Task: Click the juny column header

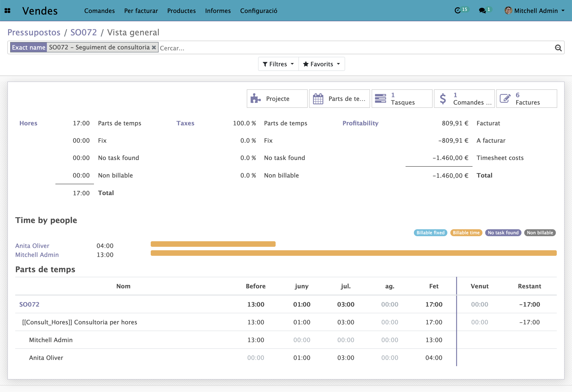Action: (x=302, y=286)
